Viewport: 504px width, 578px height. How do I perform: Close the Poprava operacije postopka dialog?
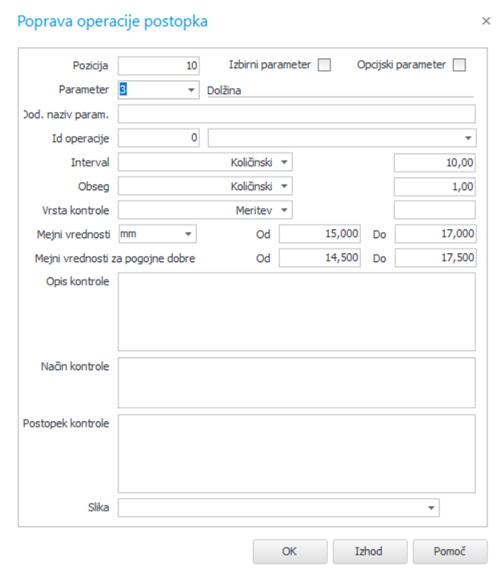pyautogui.click(x=486, y=21)
